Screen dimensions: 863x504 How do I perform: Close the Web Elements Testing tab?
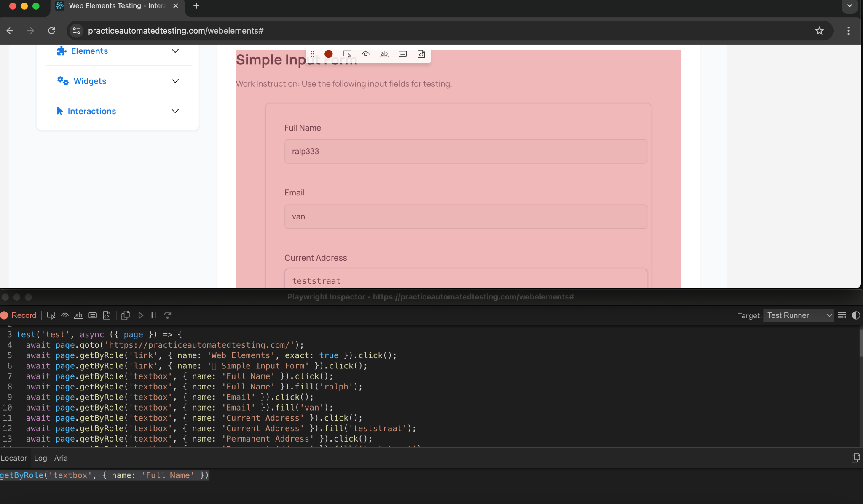point(176,6)
